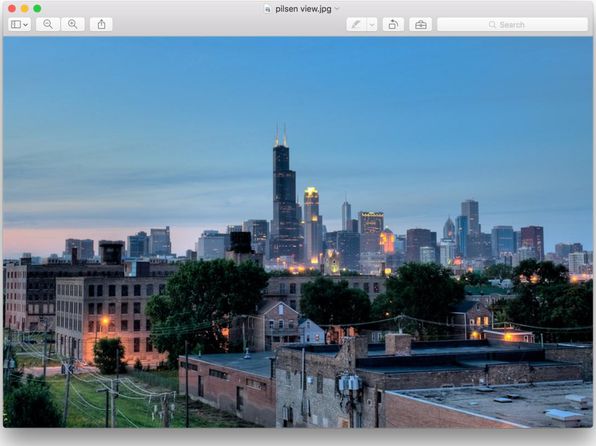Expand the sidebar view mode chevron

point(26,25)
